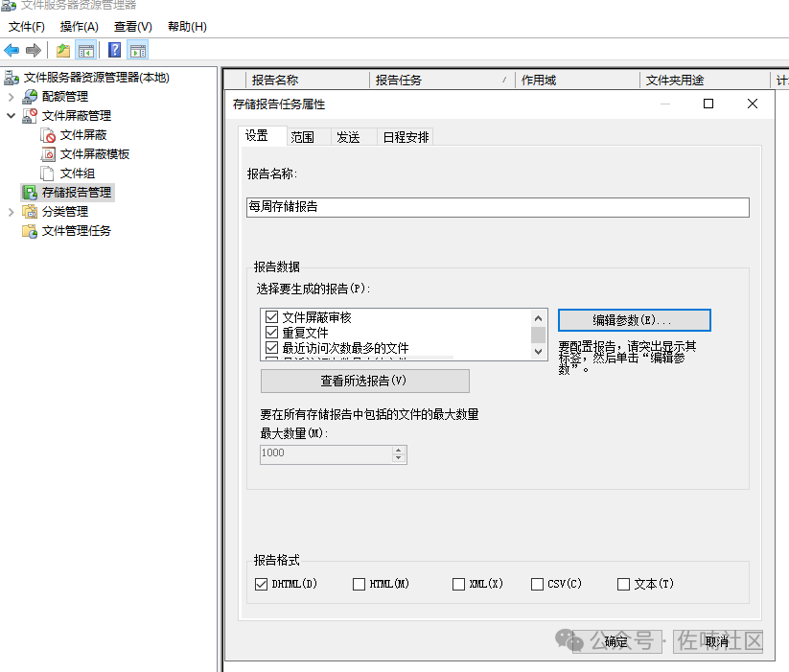Toggle the action pane toolbar icon
This screenshot has width=789, height=672.
[138, 50]
